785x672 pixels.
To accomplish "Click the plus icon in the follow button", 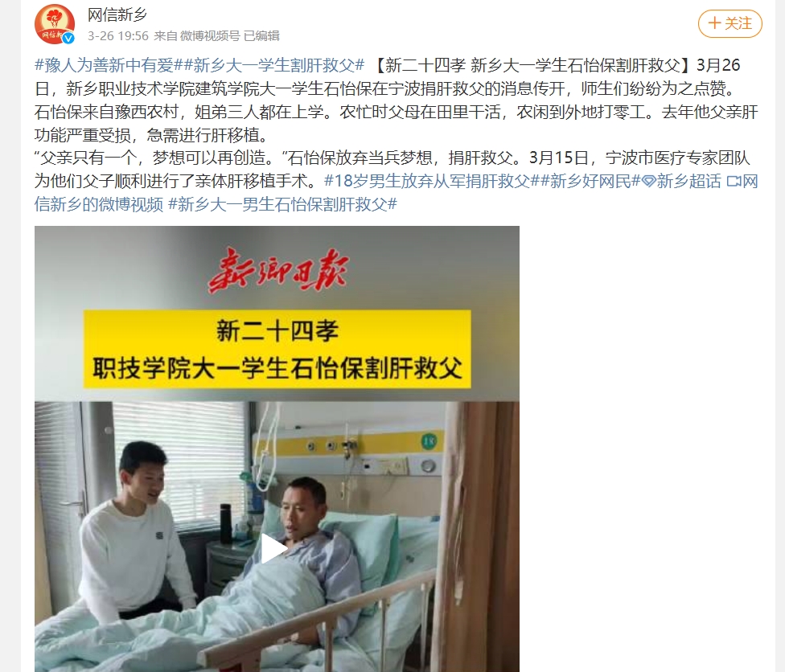I will pos(715,23).
